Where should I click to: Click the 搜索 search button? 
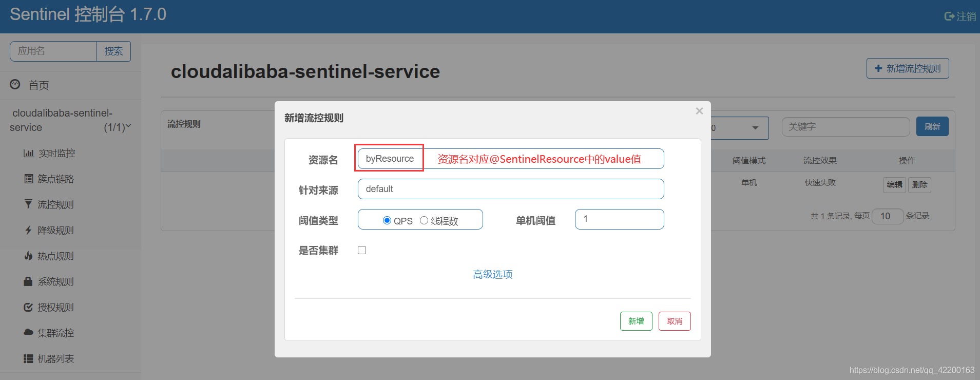[113, 51]
